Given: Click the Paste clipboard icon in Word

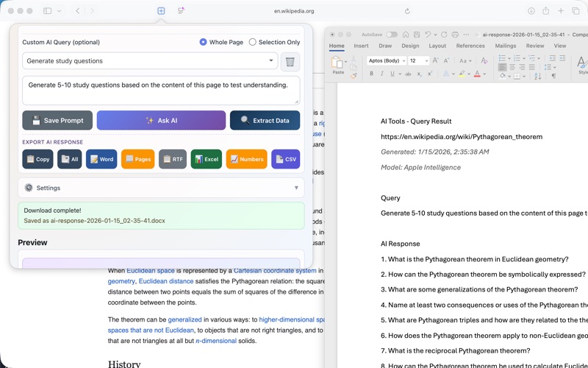Looking at the screenshot, I should pos(337,63).
